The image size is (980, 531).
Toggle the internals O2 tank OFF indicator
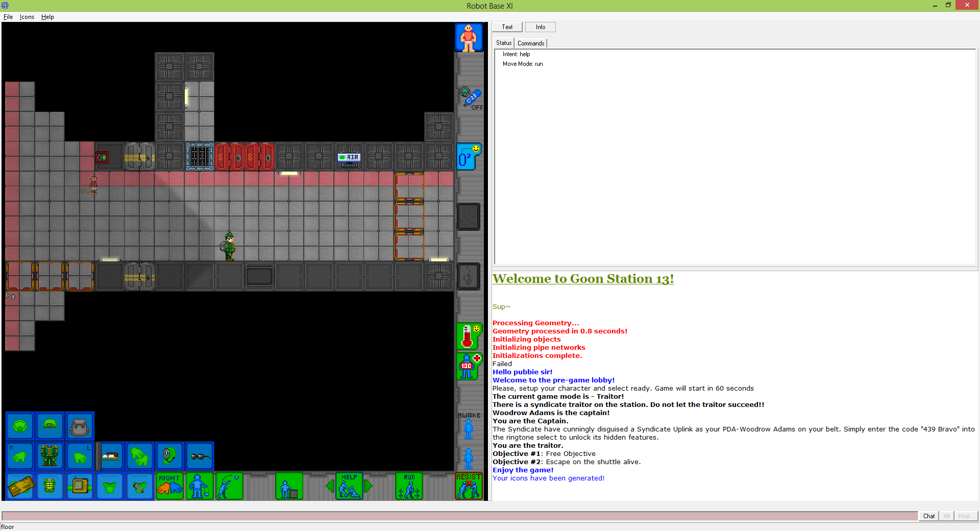470,99
